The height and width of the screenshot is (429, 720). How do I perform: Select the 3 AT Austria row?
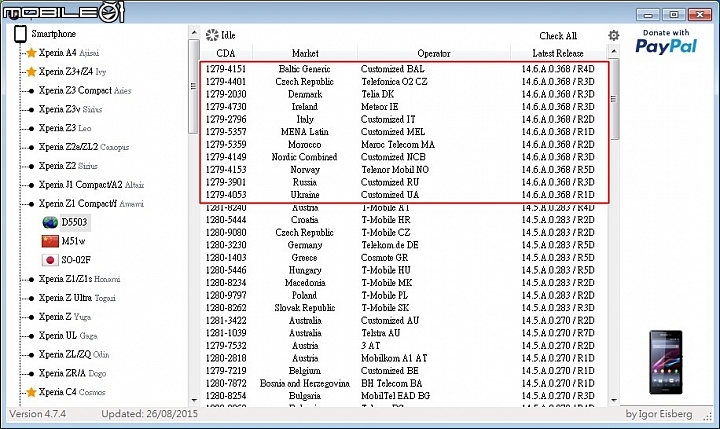pyautogui.click(x=405, y=346)
